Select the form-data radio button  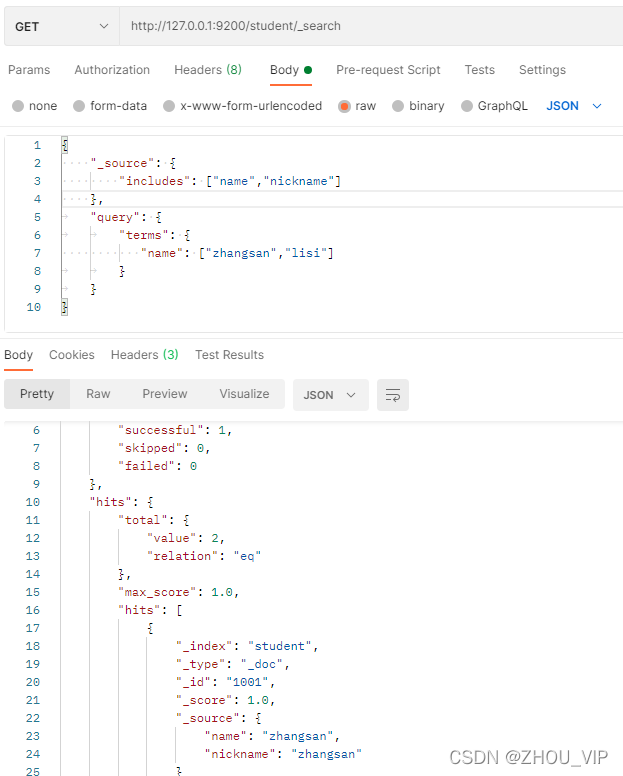coord(79,106)
